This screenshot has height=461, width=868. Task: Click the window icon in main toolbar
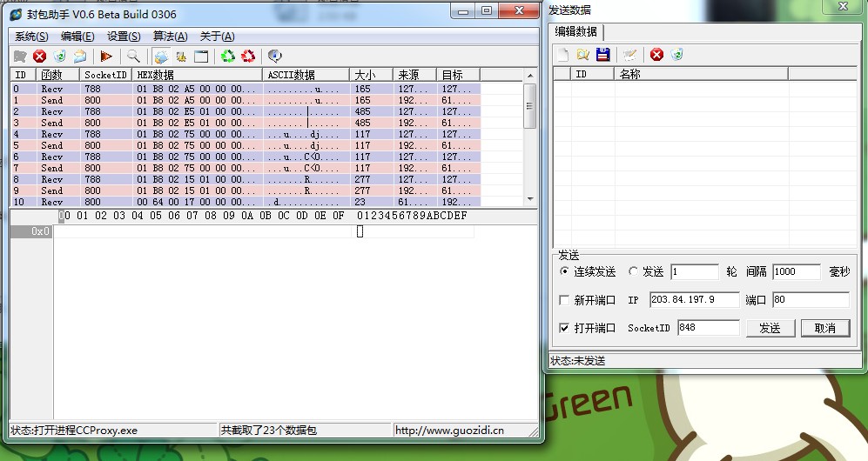click(201, 56)
